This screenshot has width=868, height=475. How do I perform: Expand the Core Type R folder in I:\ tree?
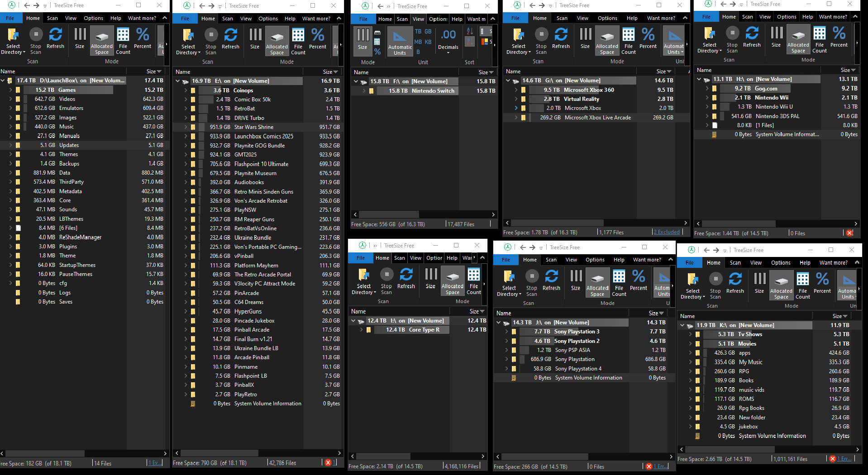coord(361,330)
